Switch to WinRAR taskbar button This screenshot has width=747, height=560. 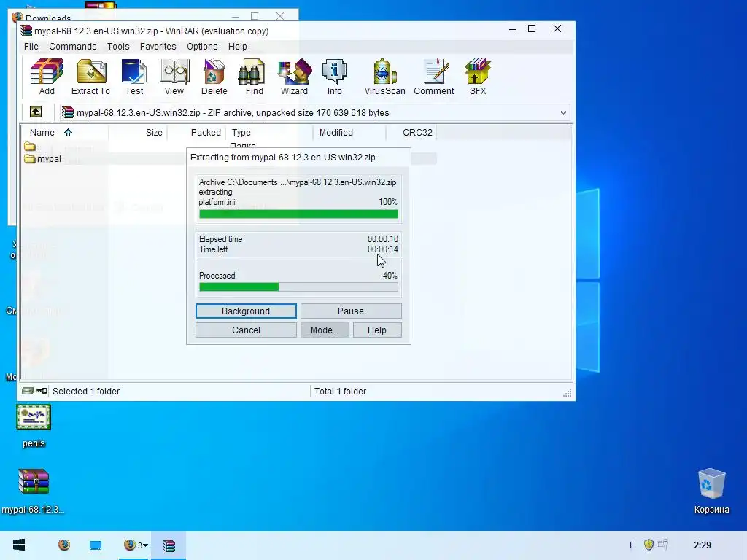coord(169,545)
